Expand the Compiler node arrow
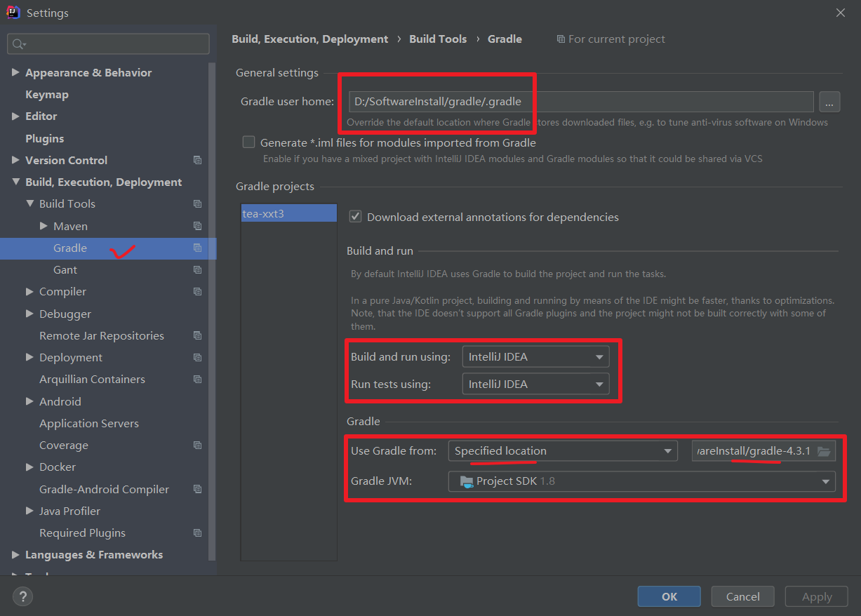This screenshot has width=861, height=616. [x=29, y=292]
